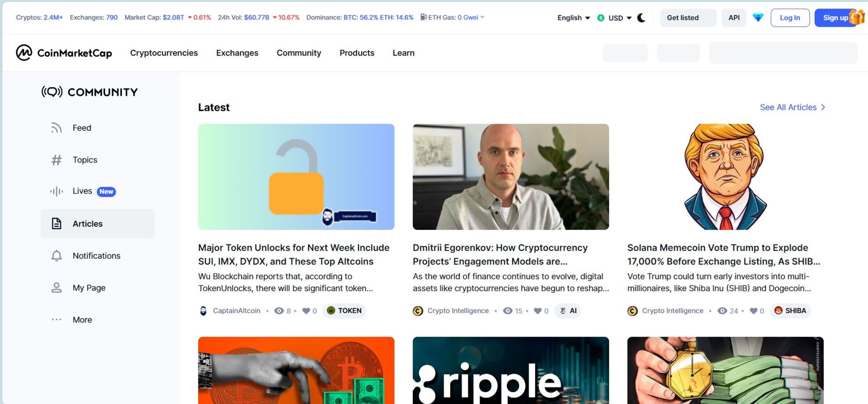Viewport: 868px width, 404px height.
Task: Click the SHIBA token tag
Action: click(790, 311)
